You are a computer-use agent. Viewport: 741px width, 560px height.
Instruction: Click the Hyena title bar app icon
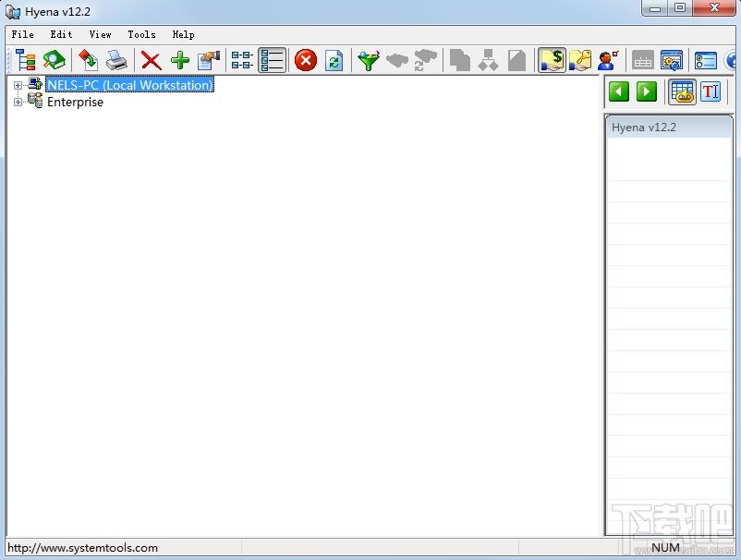point(13,12)
